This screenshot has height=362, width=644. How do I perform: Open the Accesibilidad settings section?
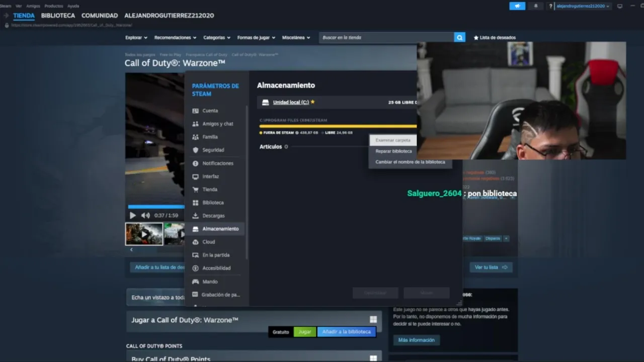215,268
